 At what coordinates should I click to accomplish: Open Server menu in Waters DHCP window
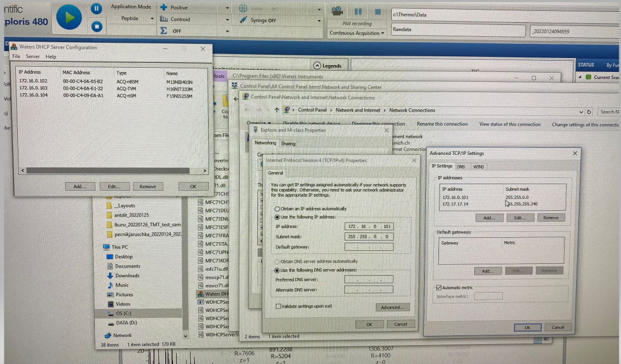click(x=33, y=56)
